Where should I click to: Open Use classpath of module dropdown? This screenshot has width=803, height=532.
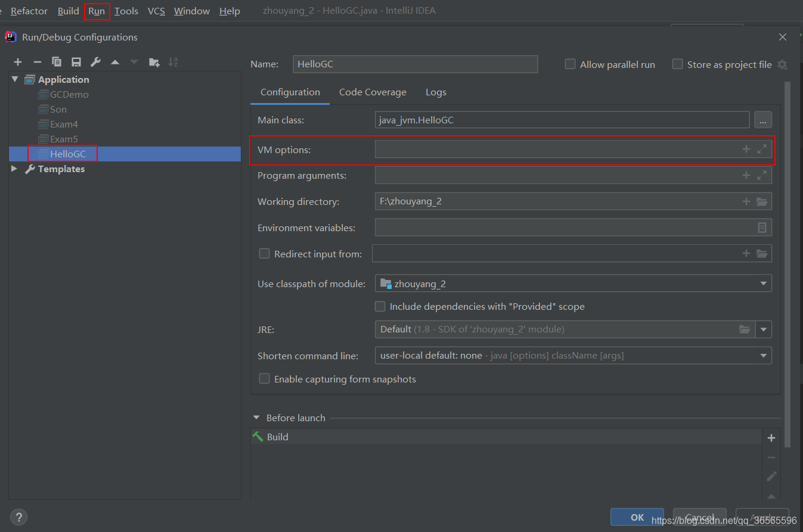(x=763, y=284)
